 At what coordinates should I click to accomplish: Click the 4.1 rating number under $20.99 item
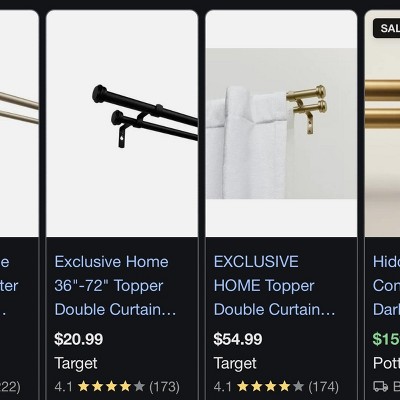(x=63, y=387)
